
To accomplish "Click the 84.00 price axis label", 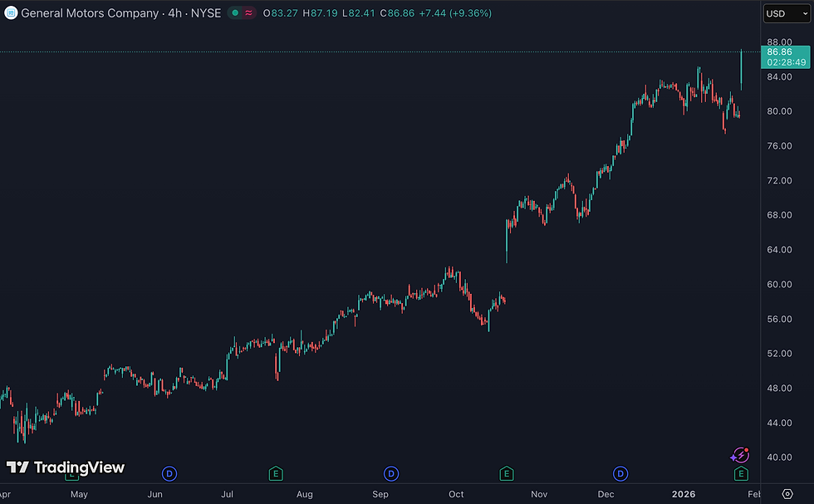I will click(x=779, y=77).
